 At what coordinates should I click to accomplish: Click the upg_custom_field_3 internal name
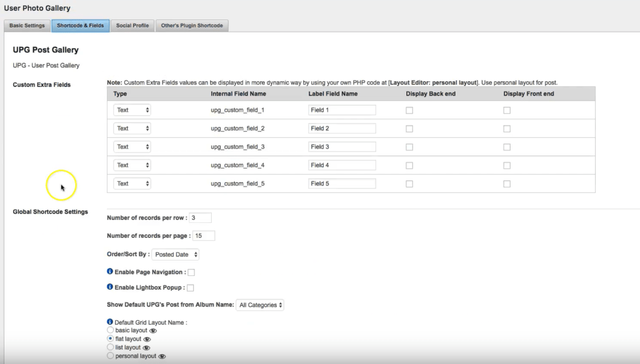click(237, 147)
